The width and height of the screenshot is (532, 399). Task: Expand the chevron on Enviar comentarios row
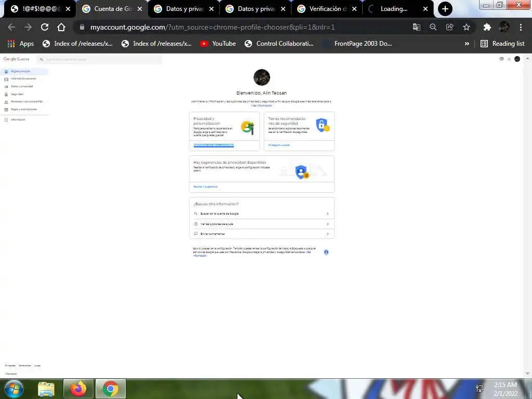coord(327,234)
